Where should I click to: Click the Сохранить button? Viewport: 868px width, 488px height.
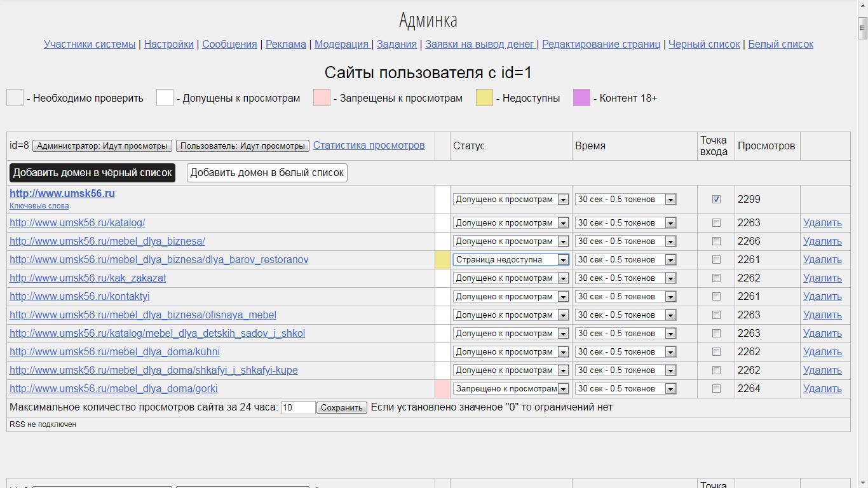[x=342, y=408]
